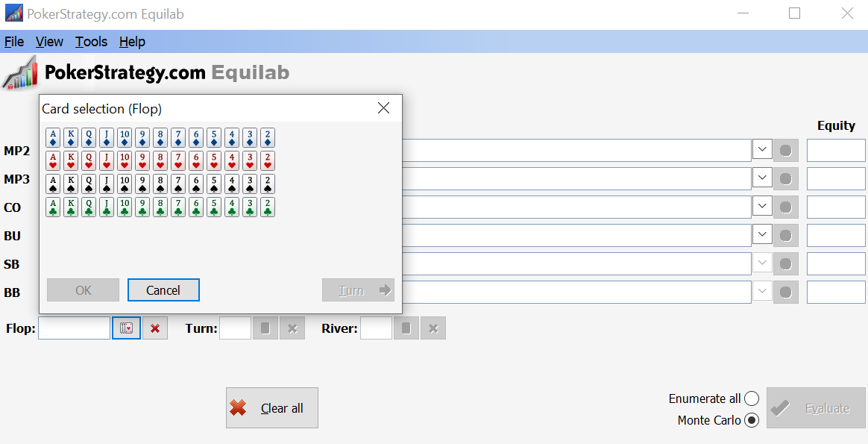Enable the Enumerate all radio option
Viewport: 868px width, 444px height.
[x=751, y=398]
